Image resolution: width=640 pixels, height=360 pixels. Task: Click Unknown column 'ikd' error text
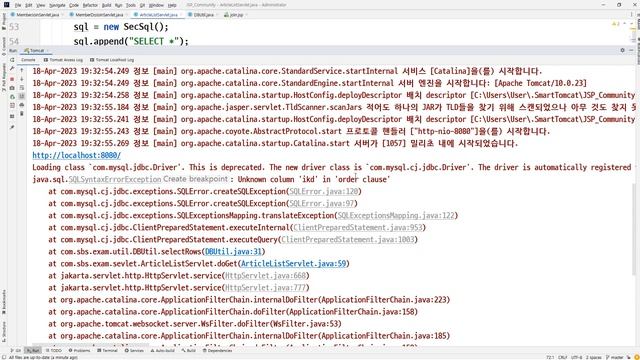coord(314,180)
